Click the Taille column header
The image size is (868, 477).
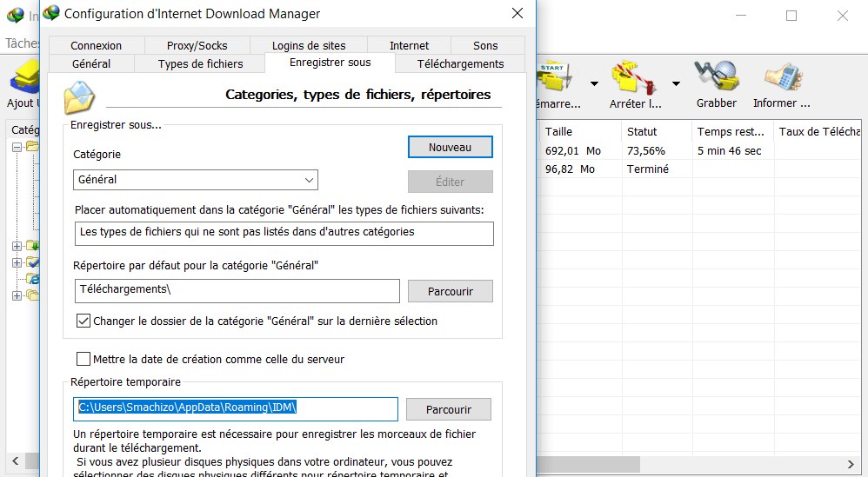point(580,131)
